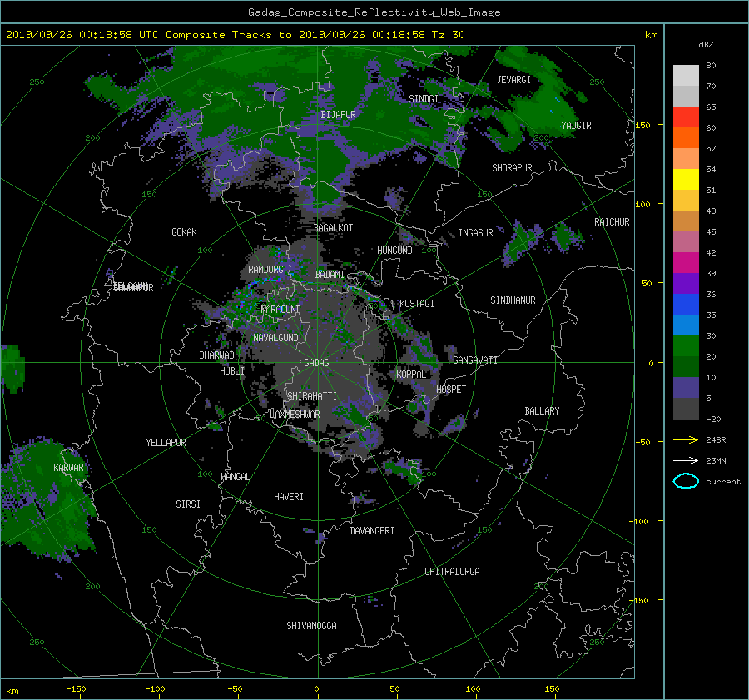Select the blue 35-36 dBZ color swatch

[686, 305]
